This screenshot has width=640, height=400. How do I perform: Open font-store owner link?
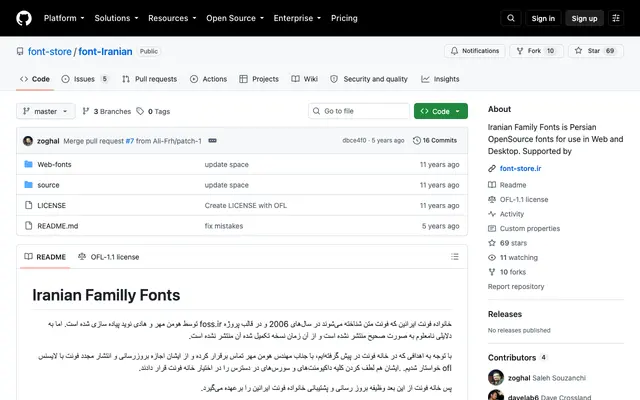pos(49,51)
